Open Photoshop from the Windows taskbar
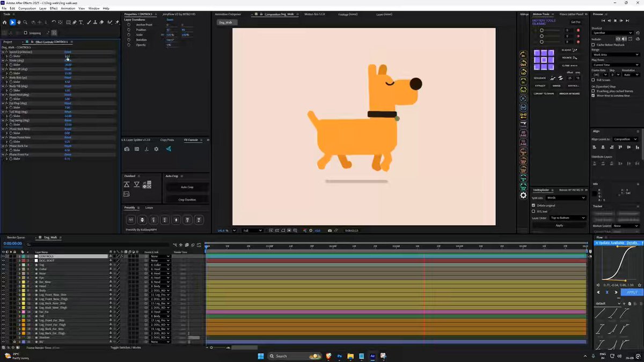 pyautogui.click(x=340, y=356)
